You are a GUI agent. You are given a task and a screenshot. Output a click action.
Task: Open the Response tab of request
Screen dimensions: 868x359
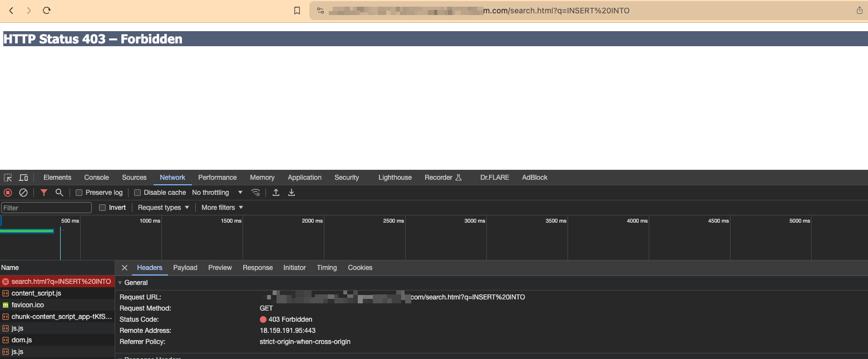point(258,268)
